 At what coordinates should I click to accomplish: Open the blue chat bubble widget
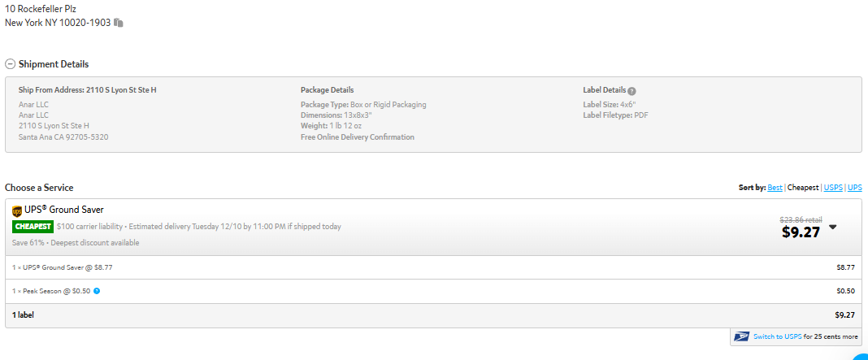coord(861,355)
